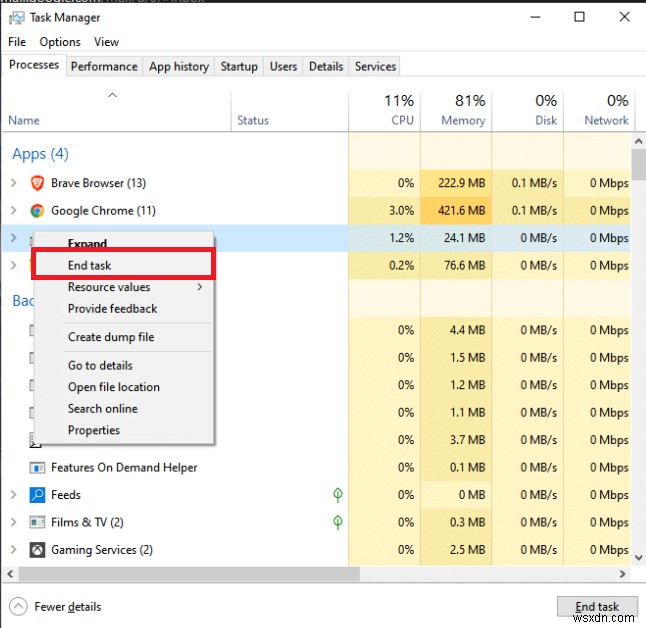Click the Films & TV icon
Image resolution: width=646 pixels, height=628 pixels.
click(37, 522)
